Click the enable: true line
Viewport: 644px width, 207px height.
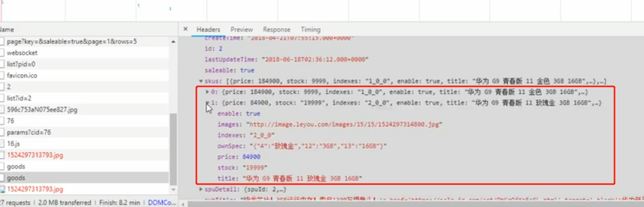click(x=239, y=114)
